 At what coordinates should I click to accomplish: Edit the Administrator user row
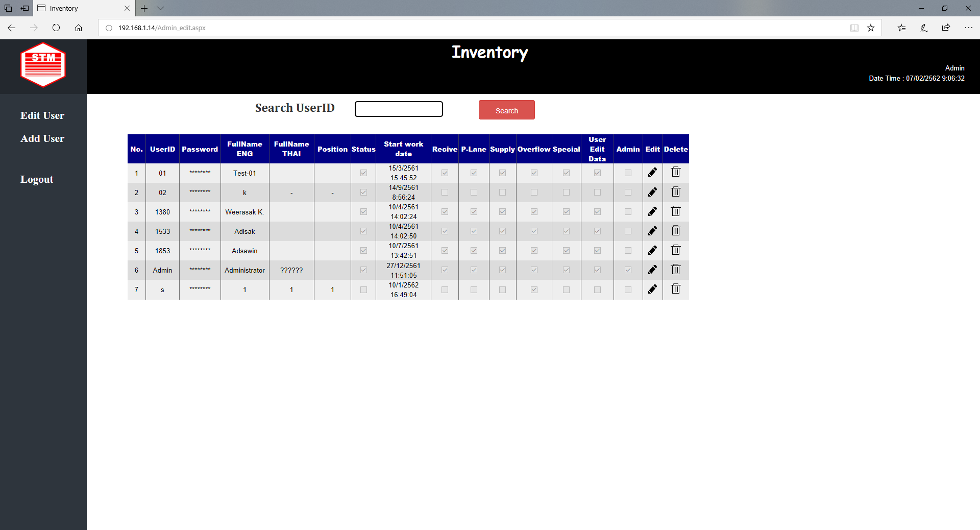pos(652,270)
